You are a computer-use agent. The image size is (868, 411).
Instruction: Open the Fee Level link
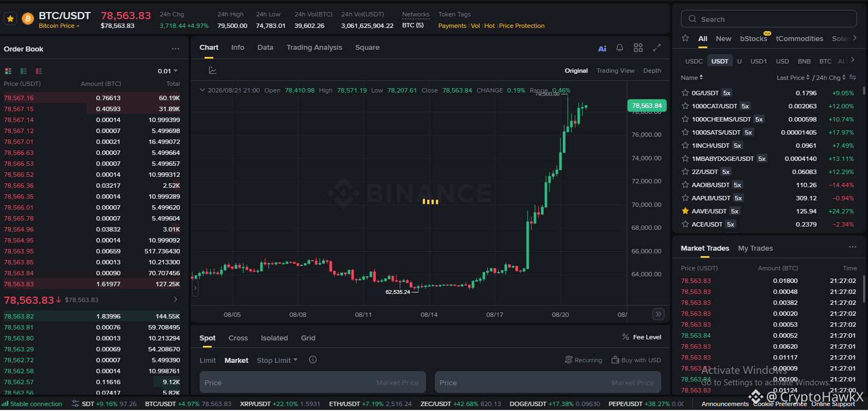[642, 337]
